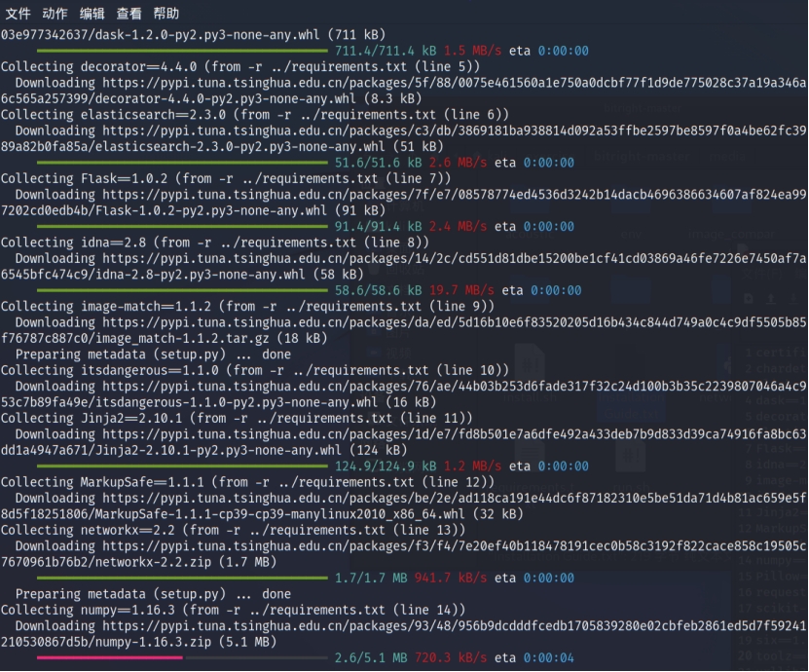Click the green 711.4/711.4 kB dask progress bar
Image resolution: width=809 pixels, height=672 pixels.
coord(183,51)
